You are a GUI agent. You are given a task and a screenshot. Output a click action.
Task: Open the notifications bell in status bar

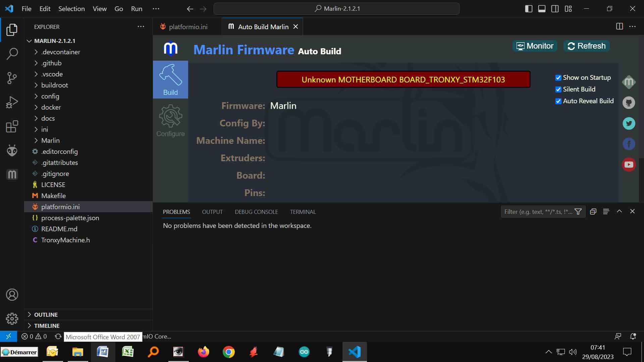633,336
